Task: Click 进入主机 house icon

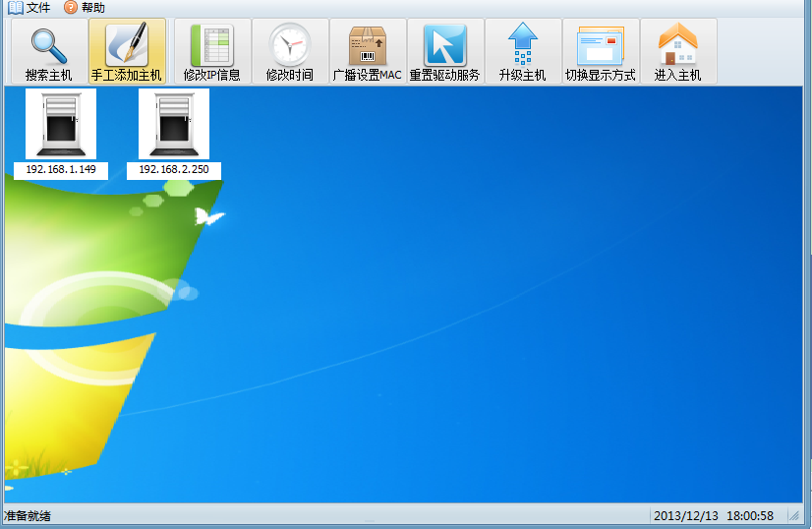Action: (x=678, y=44)
